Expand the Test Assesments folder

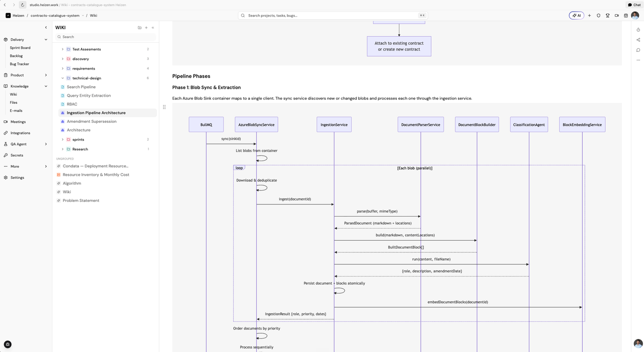(62, 49)
